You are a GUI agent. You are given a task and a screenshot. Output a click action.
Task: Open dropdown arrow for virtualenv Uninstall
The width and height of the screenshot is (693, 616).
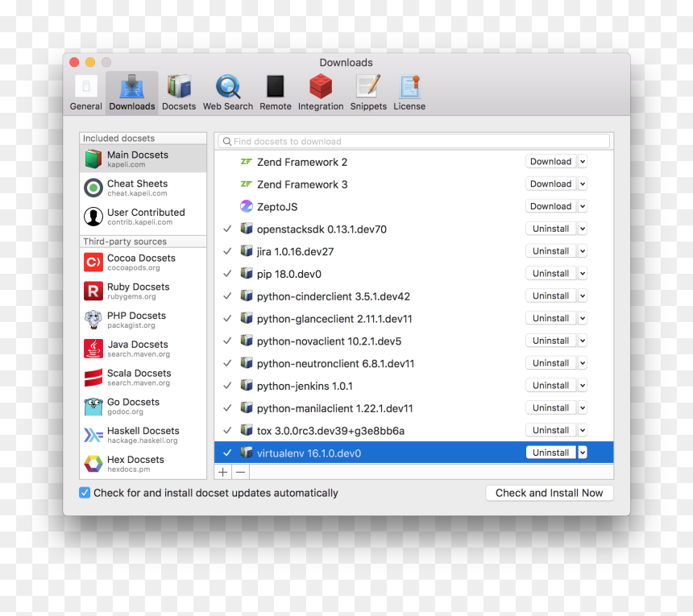pos(583,453)
